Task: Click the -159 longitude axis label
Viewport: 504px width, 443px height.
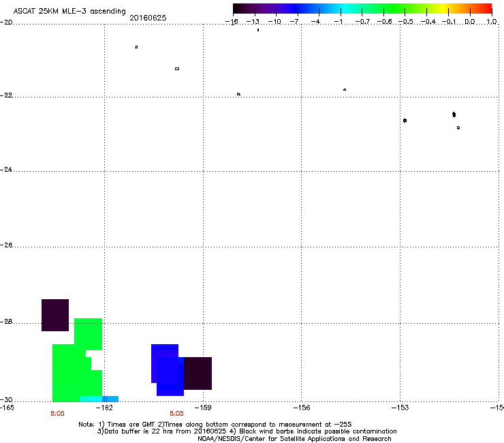Action: point(204,408)
